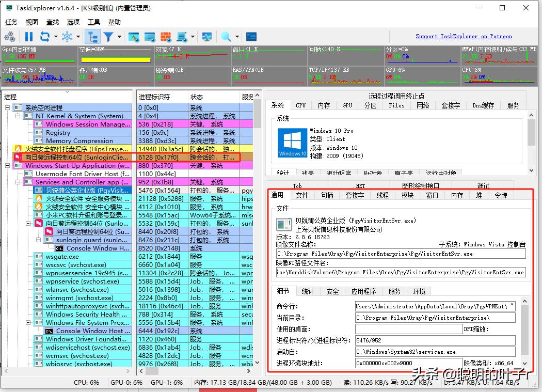This screenshot has width=542, height=392.
Task: Toggle the process filter funnel
Action: pos(109,36)
